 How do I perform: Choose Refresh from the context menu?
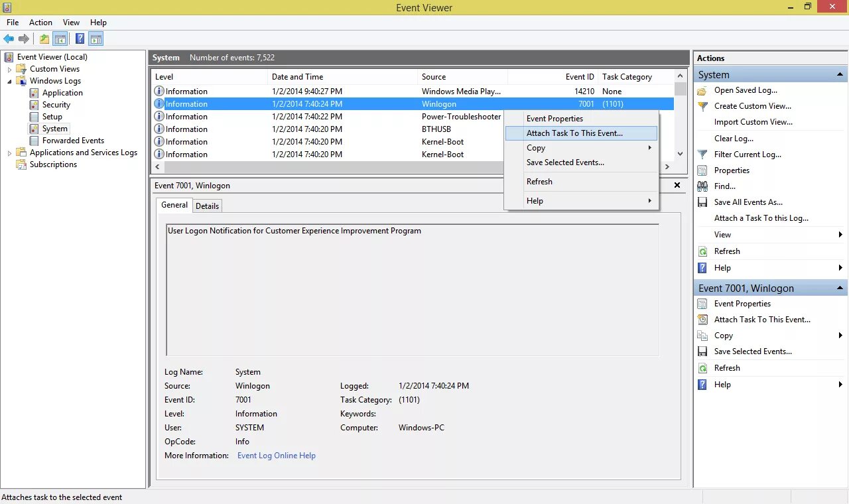click(582, 182)
